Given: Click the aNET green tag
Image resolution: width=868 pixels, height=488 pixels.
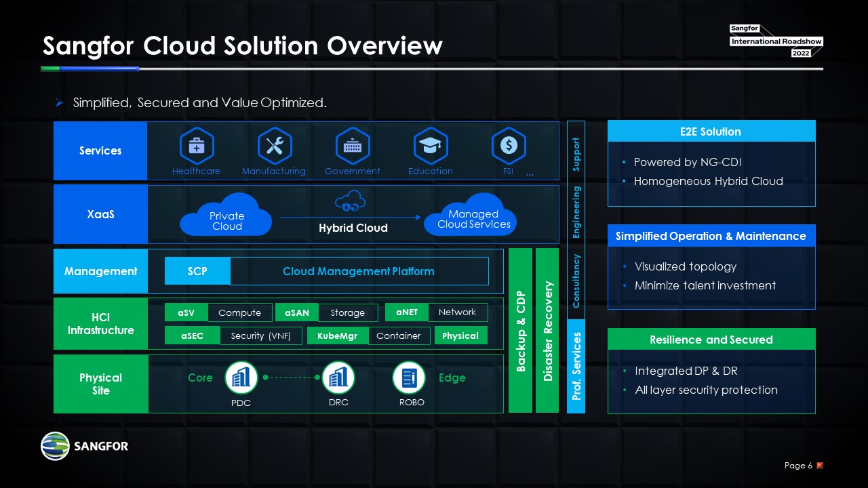Looking at the screenshot, I should tap(407, 312).
